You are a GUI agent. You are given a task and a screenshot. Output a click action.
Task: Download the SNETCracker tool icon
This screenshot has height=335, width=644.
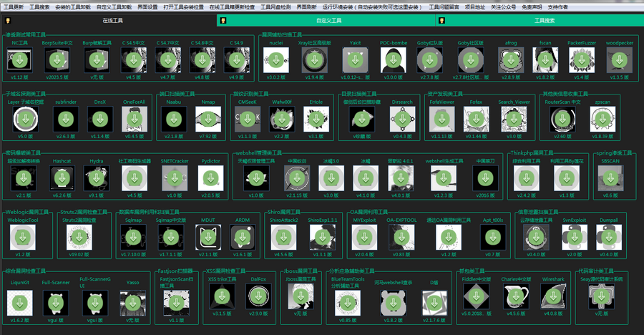pyautogui.click(x=175, y=178)
